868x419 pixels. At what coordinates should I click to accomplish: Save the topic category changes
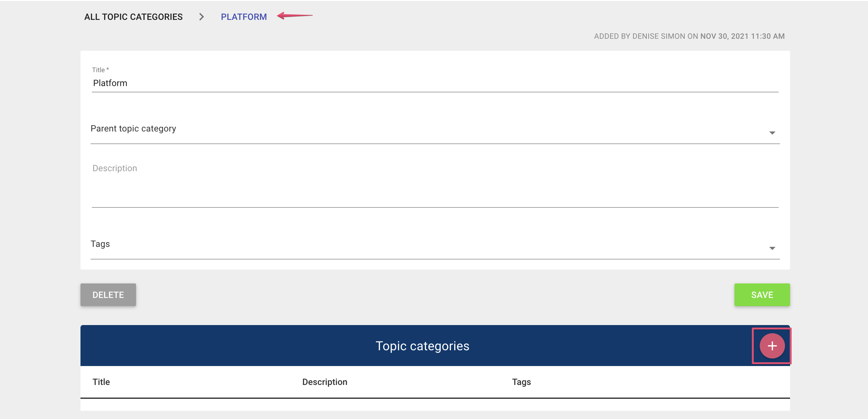click(x=762, y=295)
